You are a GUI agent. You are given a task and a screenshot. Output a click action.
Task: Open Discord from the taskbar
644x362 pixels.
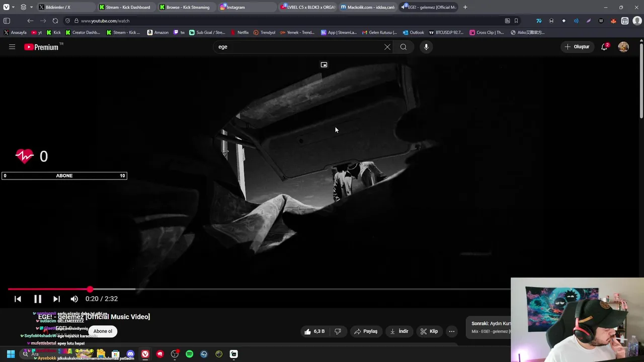pyautogui.click(x=130, y=354)
